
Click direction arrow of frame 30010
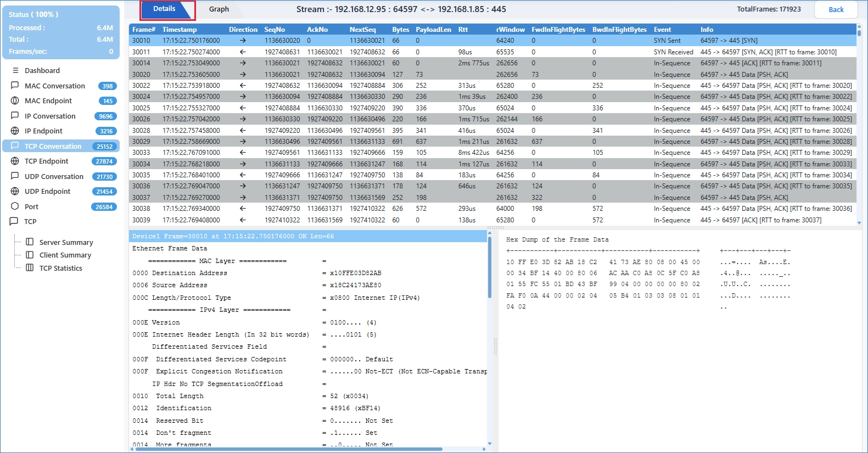pyautogui.click(x=243, y=41)
